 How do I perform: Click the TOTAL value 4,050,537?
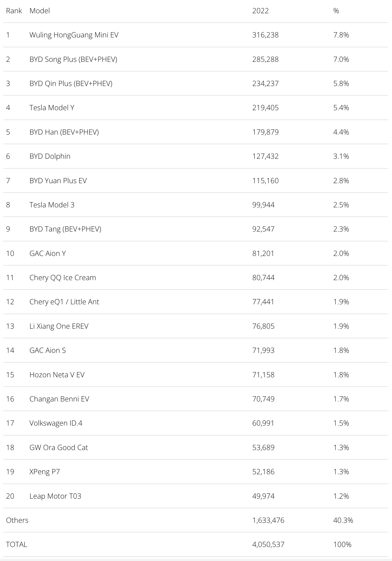tap(268, 544)
